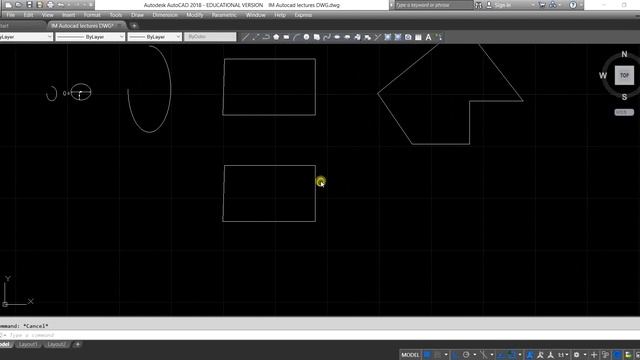The width and height of the screenshot is (640, 360).
Task: Open the Express menu
Action: [303, 15]
